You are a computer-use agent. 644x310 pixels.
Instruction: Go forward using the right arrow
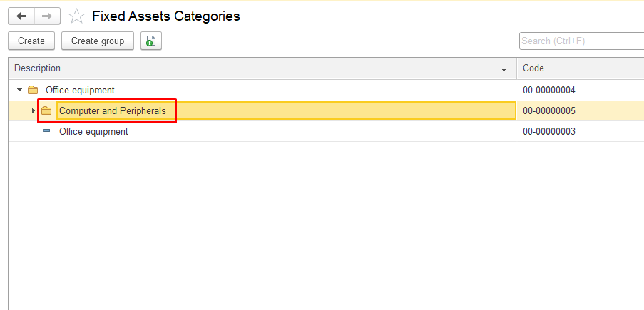(47, 16)
